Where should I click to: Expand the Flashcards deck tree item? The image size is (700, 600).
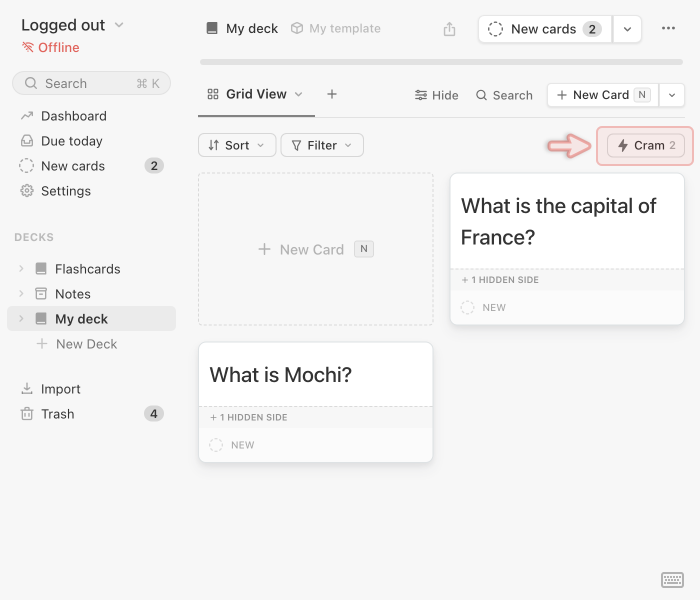21,269
